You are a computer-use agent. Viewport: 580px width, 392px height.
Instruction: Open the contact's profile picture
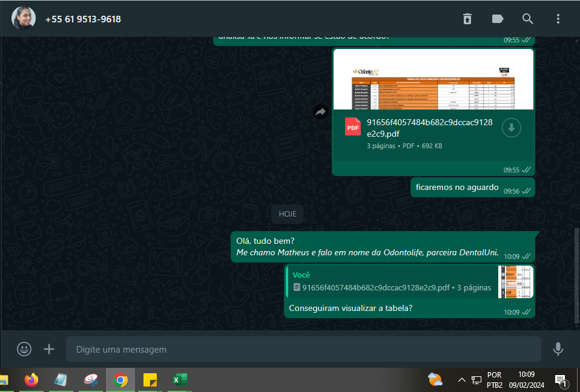pyautogui.click(x=23, y=19)
